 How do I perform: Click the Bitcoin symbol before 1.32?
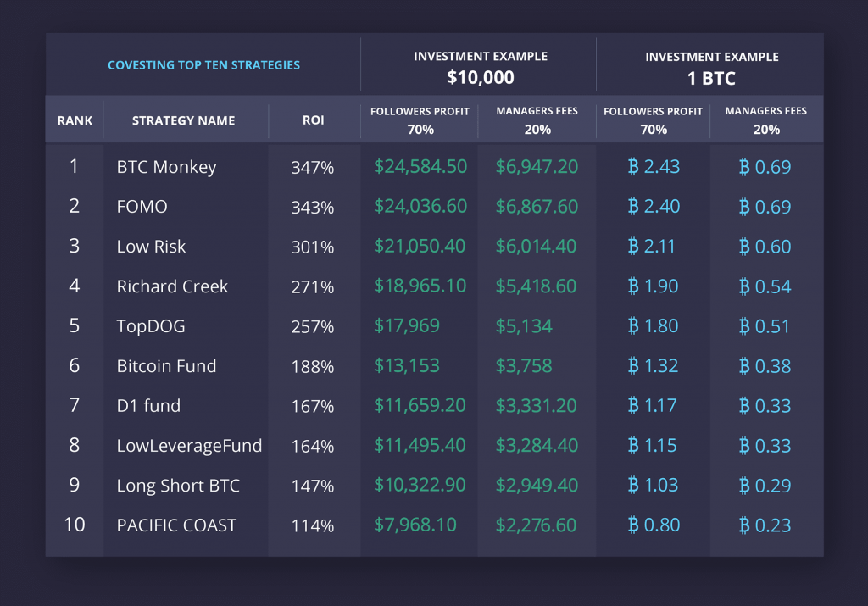[633, 366]
